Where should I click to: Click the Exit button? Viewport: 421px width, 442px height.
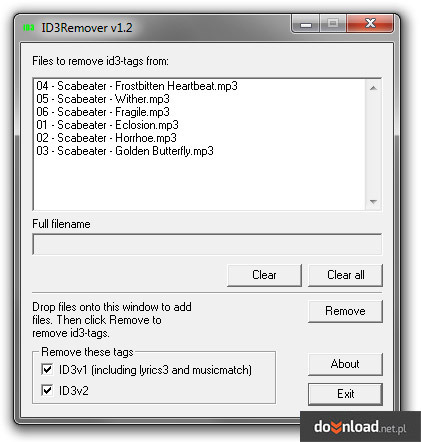click(345, 394)
